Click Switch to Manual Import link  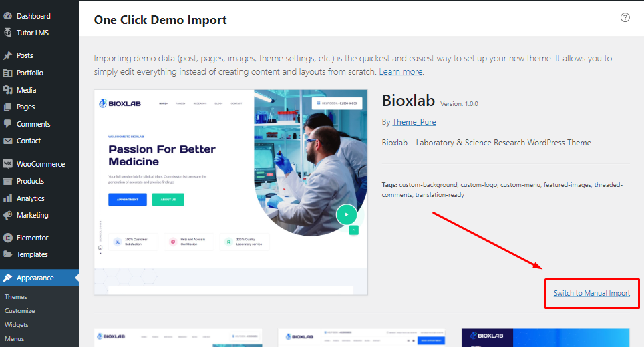[x=591, y=293]
